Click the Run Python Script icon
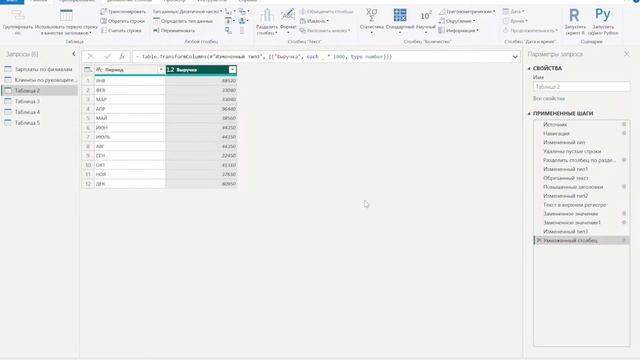 tap(603, 15)
